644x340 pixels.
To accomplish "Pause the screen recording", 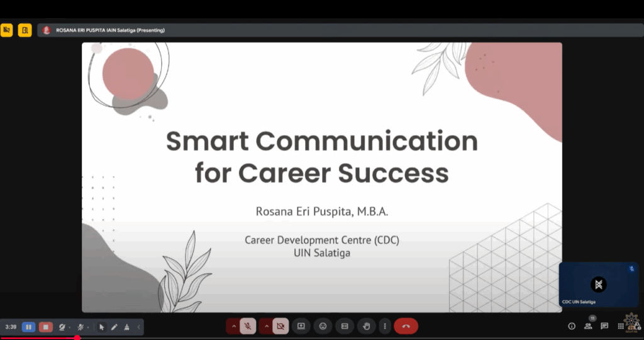I will pyautogui.click(x=29, y=327).
